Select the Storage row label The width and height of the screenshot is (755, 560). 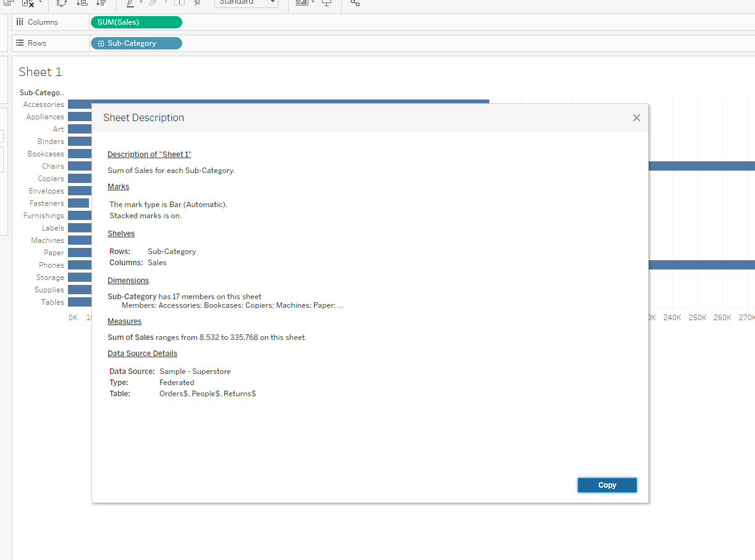click(x=50, y=278)
